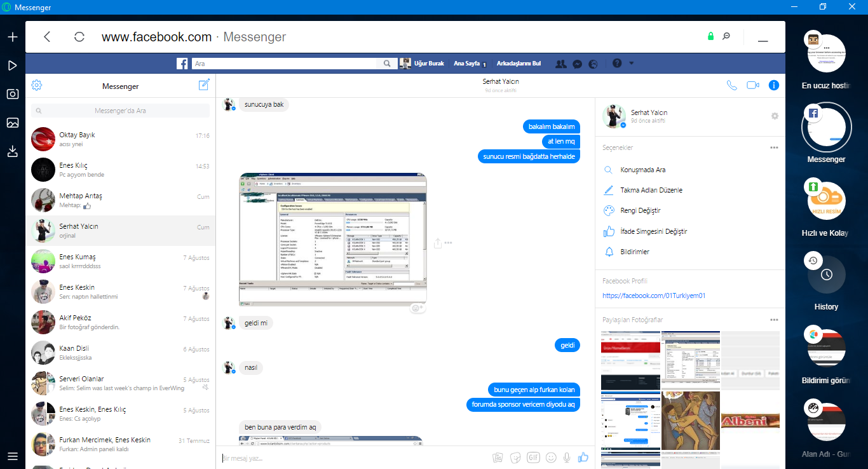
Task: Open a new tab with the plus icon
Action: click(x=12, y=37)
